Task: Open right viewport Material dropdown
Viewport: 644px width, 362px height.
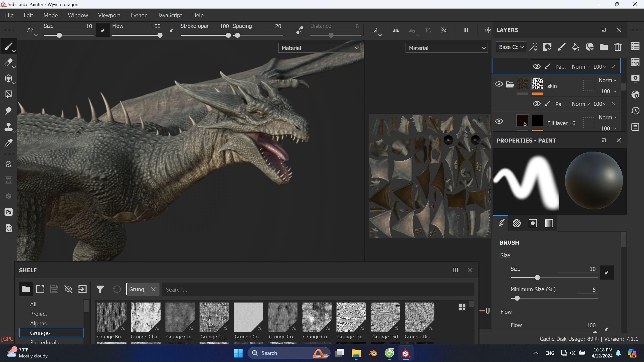Action: (447, 48)
